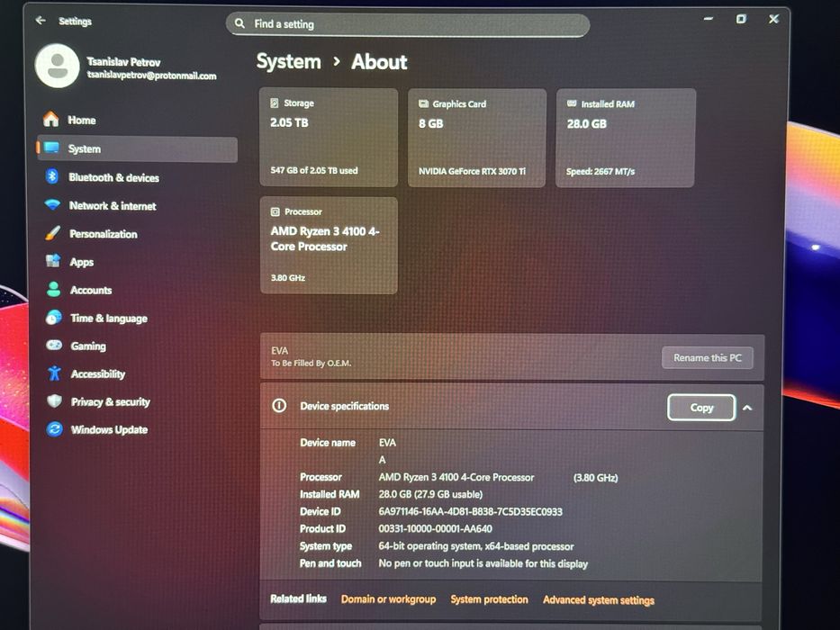Click the No pen or touch input text
The height and width of the screenshot is (630, 840).
pyautogui.click(x=483, y=563)
